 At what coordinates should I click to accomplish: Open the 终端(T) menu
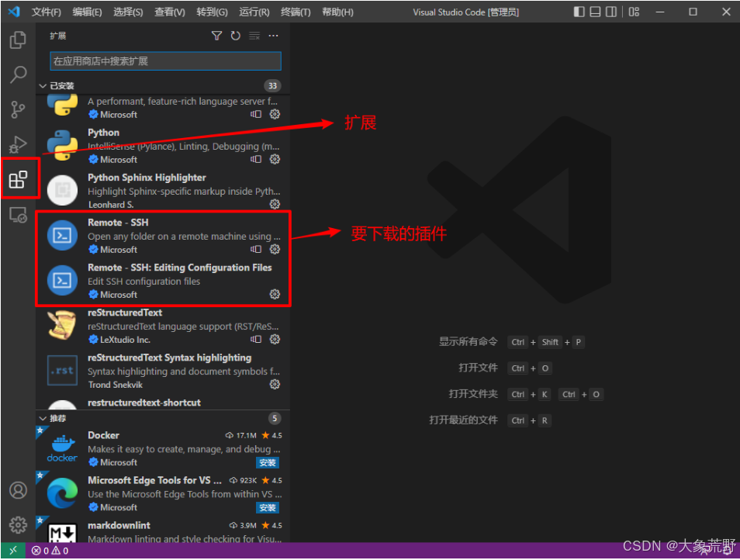pos(296,12)
